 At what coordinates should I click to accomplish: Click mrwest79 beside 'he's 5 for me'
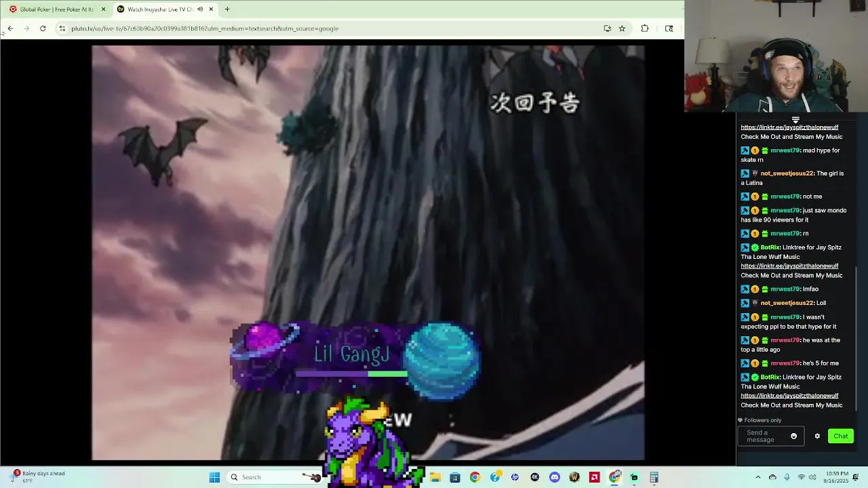(x=785, y=363)
